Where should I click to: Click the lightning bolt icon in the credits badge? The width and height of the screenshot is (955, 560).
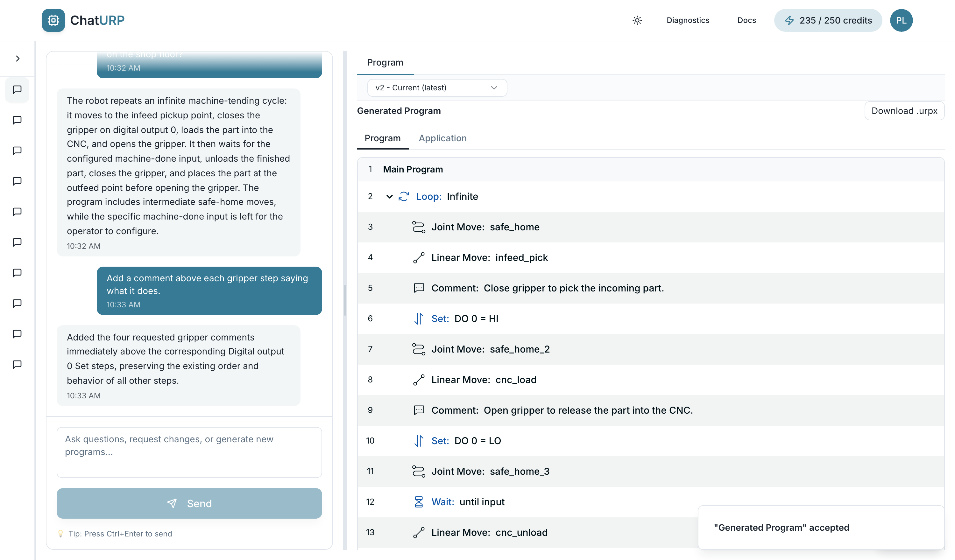[789, 20]
